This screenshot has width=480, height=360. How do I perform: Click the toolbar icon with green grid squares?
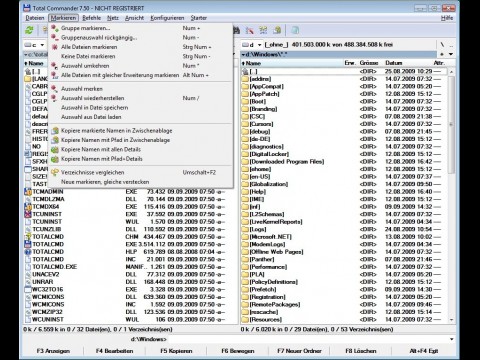click(263, 30)
